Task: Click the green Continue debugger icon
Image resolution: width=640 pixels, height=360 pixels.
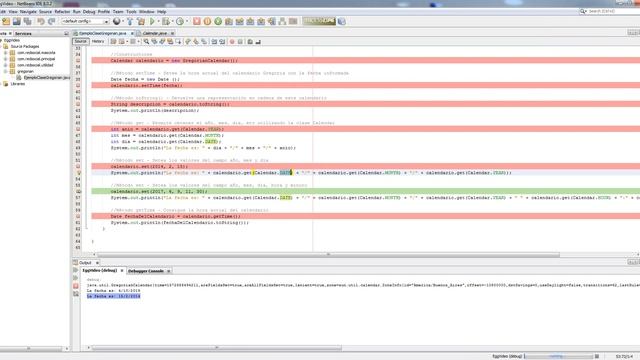Action: pyautogui.click(x=218, y=21)
